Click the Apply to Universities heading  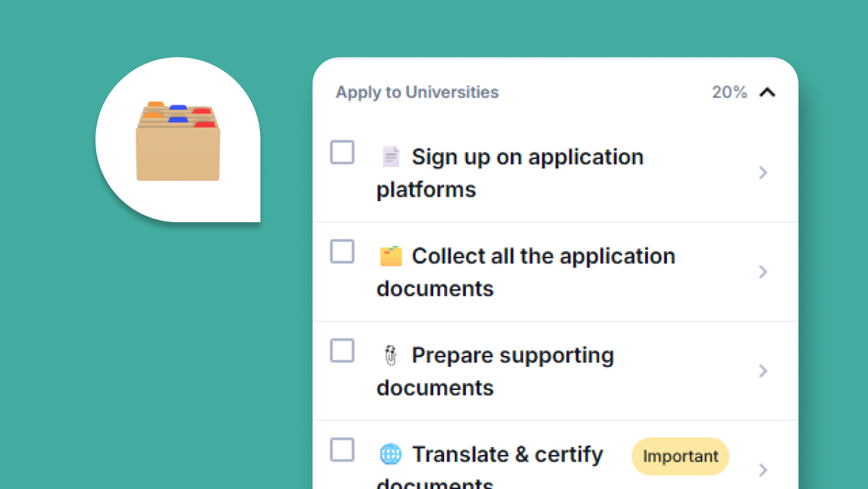pyautogui.click(x=417, y=93)
